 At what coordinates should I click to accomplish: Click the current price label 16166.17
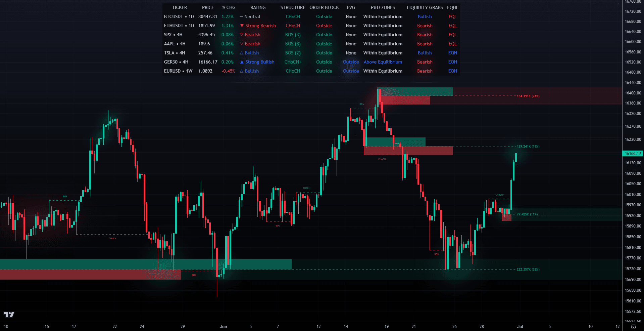pyautogui.click(x=632, y=154)
